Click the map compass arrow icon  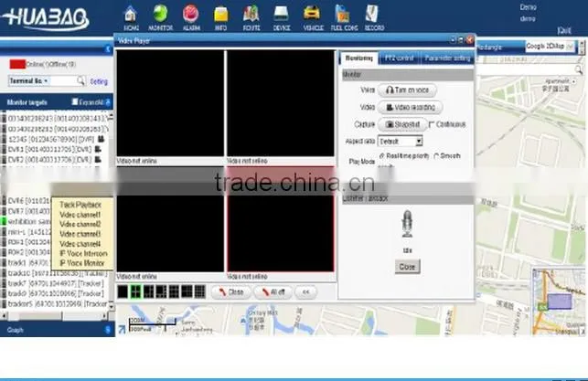(122, 329)
